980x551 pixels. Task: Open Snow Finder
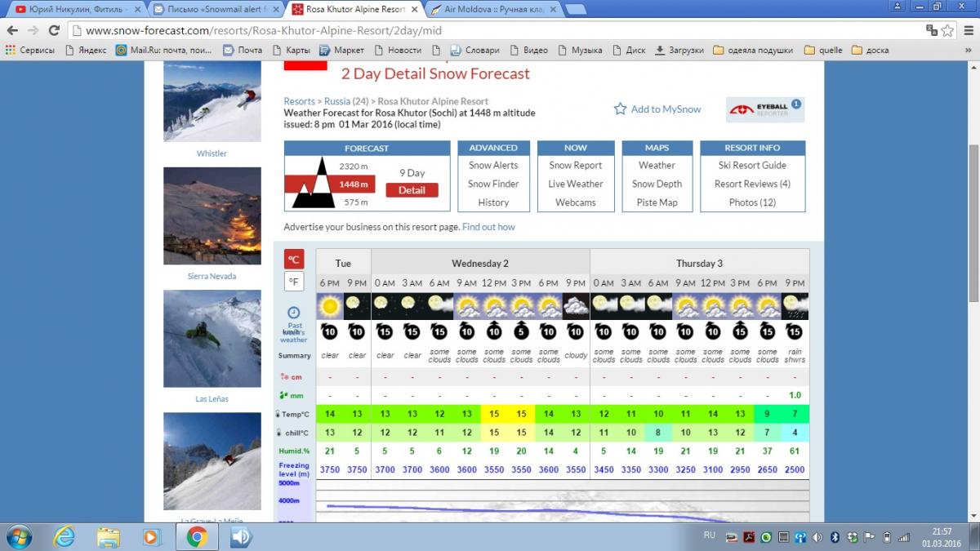(493, 184)
